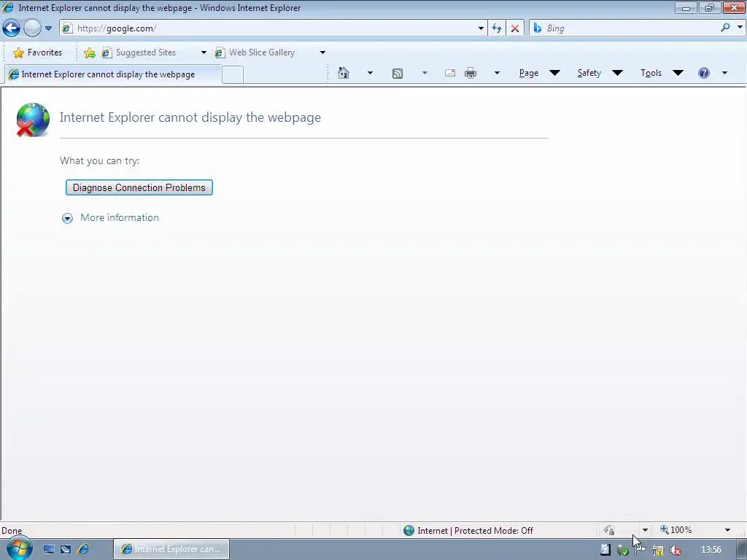Expand the zoom level dropdown arrow
747x560 pixels.
pos(727,530)
